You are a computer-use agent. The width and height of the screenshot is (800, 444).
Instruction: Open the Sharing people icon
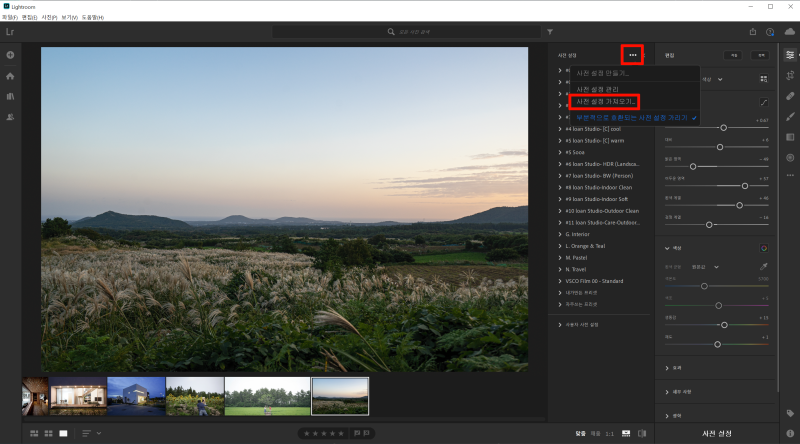pyautogui.click(x=10, y=117)
